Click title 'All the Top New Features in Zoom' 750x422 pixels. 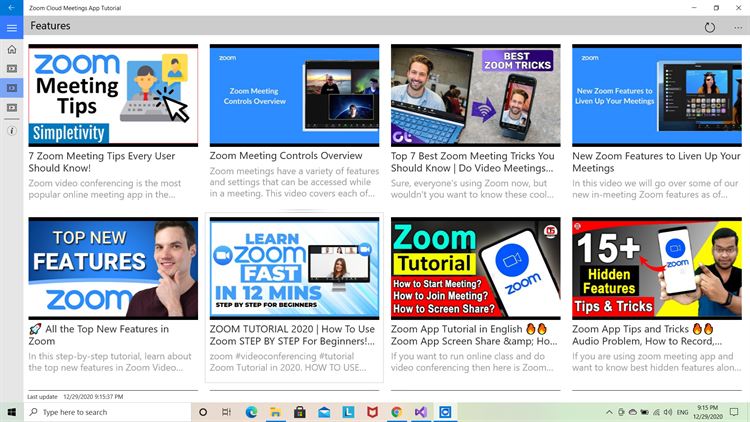(99, 335)
